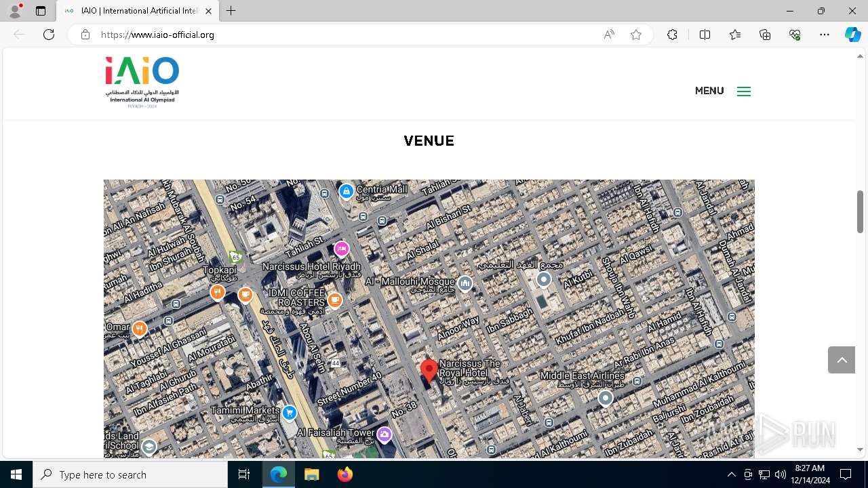Select Al-Mallouhi Mosque marker
Viewport: 868px width, 488px height.
tap(465, 283)
